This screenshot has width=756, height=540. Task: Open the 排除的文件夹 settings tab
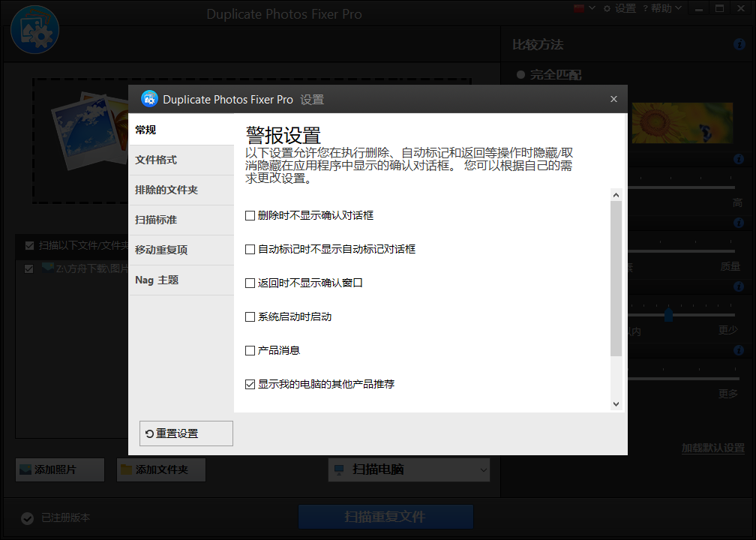181,190
